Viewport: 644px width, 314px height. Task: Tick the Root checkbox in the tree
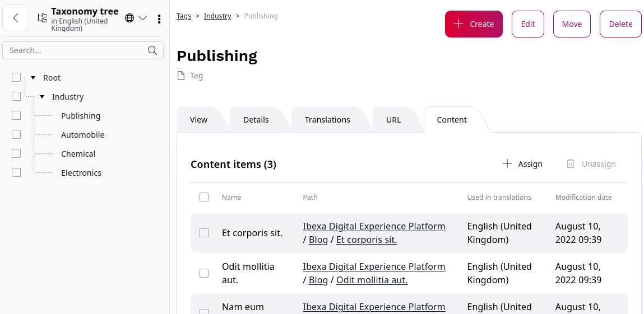point(16,77)
